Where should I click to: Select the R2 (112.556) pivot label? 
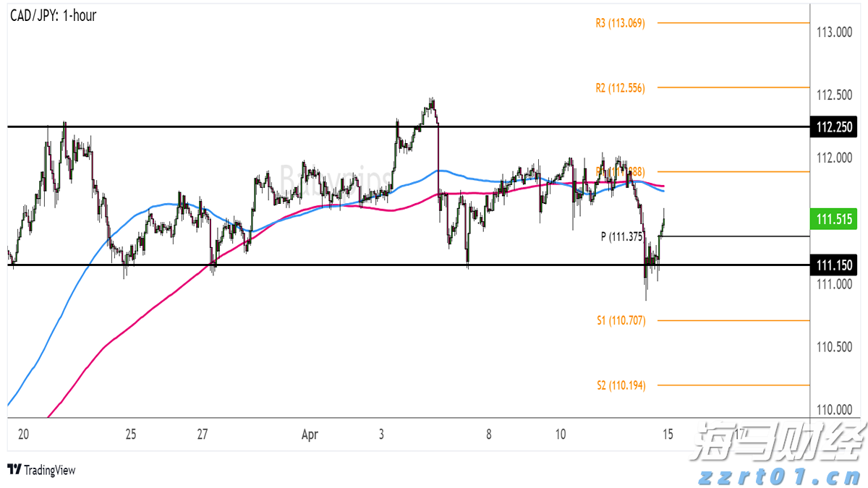(x=620, y=87)
